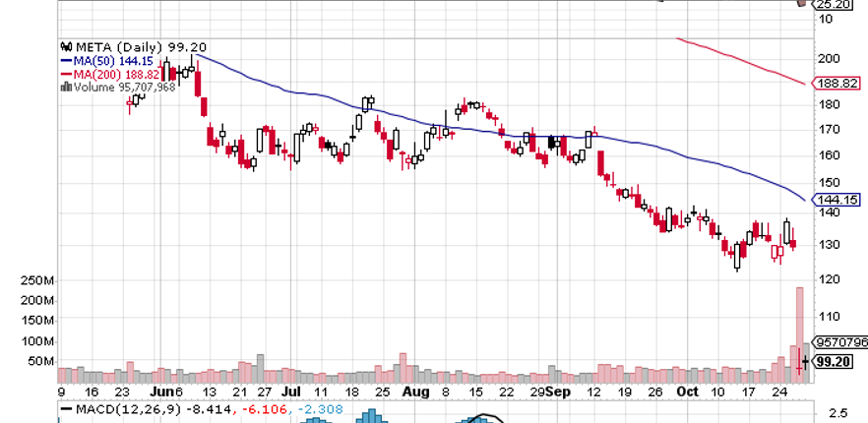Click the Volume 95,707,968 legend text
The width and height of the screenshot is (868, 423).
click(x=124, y=87)
